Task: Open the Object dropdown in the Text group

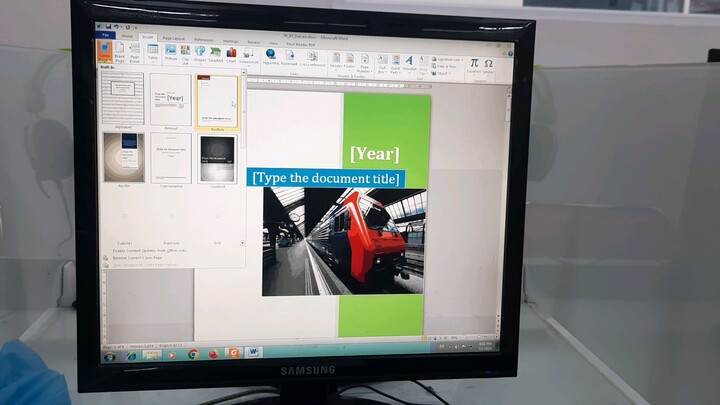Action: pos(440,73)
